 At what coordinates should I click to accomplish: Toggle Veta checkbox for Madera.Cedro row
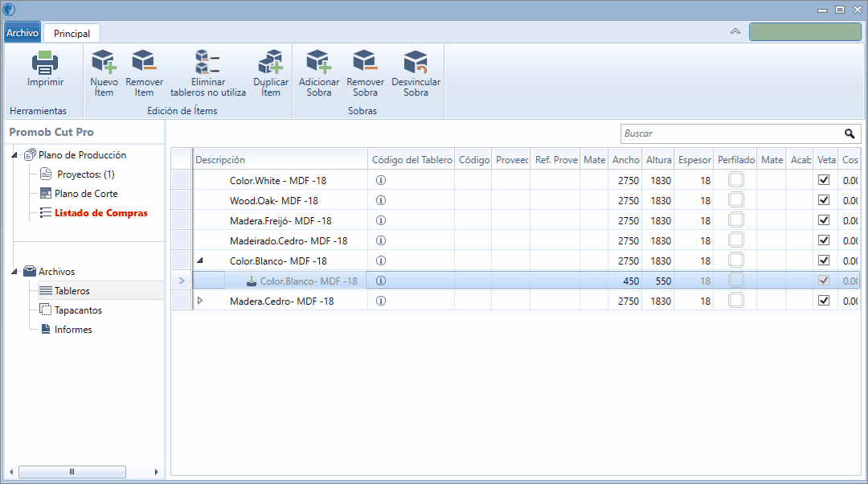(x=823, y=301)
